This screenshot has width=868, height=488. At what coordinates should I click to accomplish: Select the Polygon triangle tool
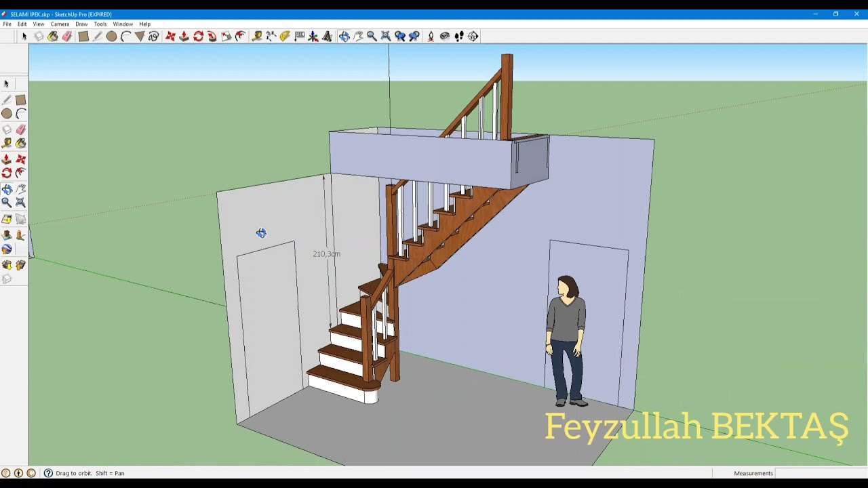[140, 36]
